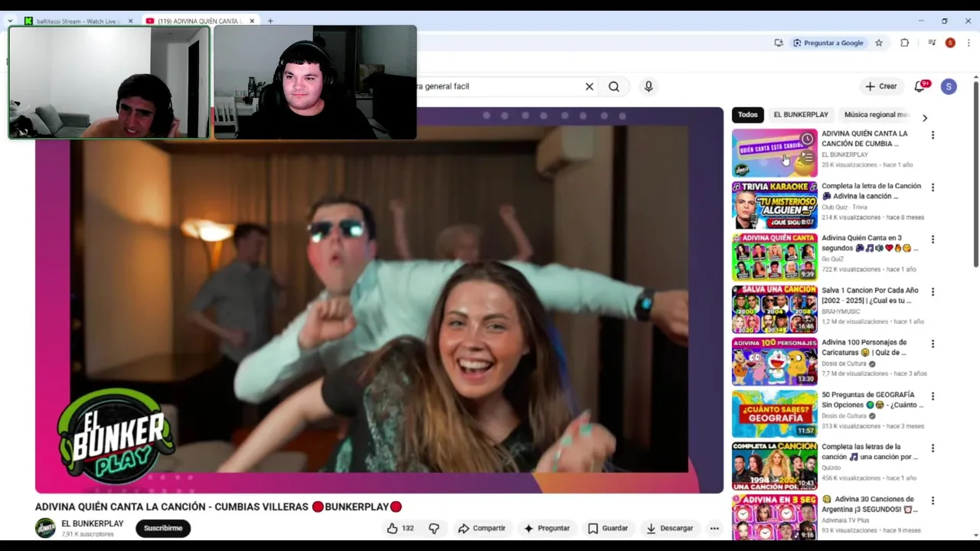Viewport: 980px width, 551px height.
Task: Click add to queue icon on first suggested thumbnail
Action: coord(807,158)
